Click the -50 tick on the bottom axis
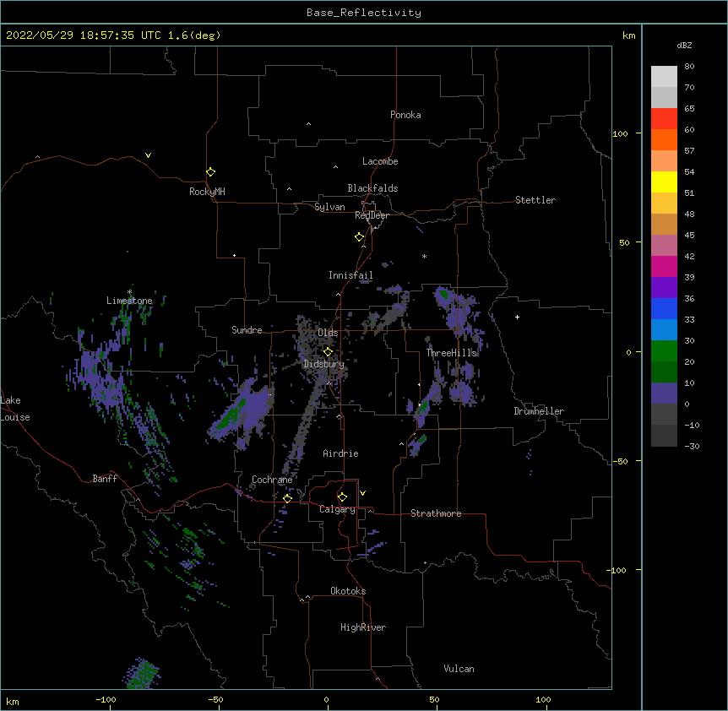Image resolution: width=728 pixels, height=711 pixels. [x=215, y=699]
